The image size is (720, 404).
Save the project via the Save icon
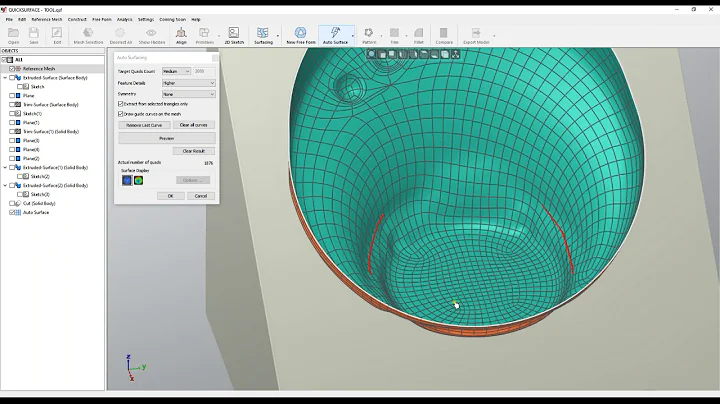[x=34, y=35]
